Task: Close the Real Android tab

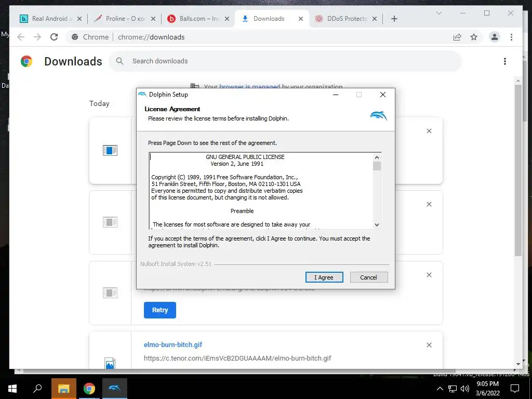Action: pyautogui.click(x=79, y=19)
